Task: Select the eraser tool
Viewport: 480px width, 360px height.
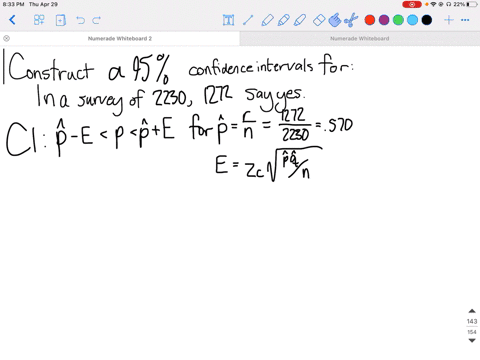Action: pyautogui.click(x=319, y=20)
